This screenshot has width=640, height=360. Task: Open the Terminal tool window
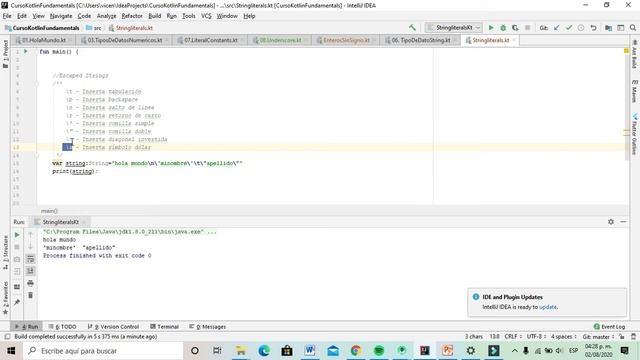click(x=164, y=327)
